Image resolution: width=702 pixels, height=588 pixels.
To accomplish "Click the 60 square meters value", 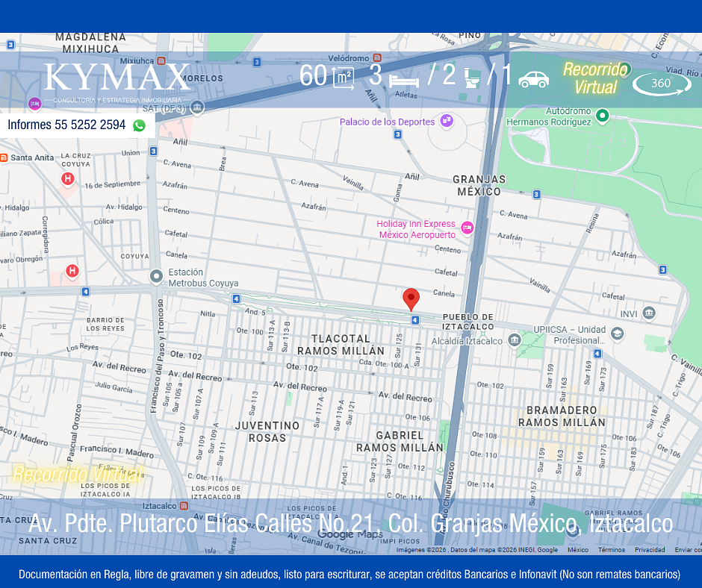I will point(314,75).
